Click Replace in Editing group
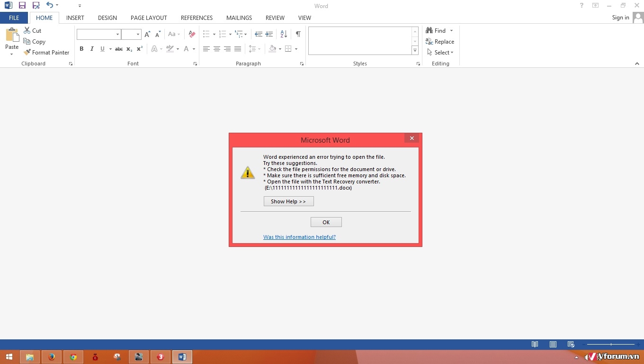This screenshot has width=644, height=364. click(440, 42)
